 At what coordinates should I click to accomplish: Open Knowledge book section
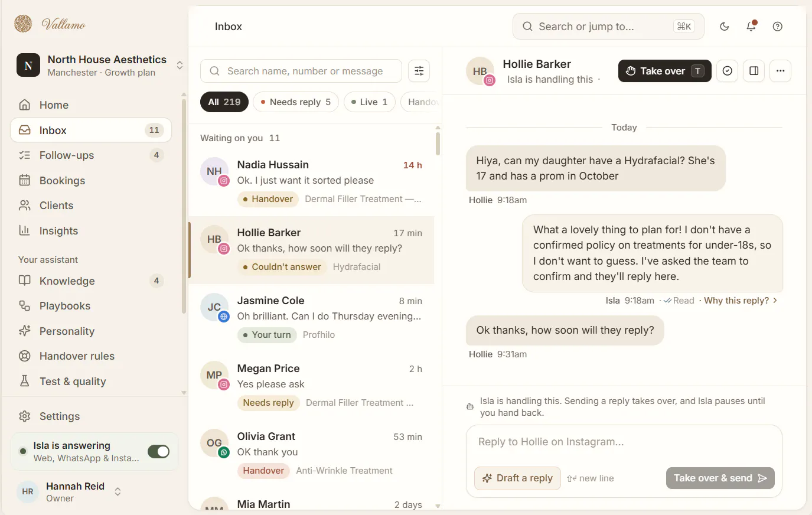(x=91, y=281)
